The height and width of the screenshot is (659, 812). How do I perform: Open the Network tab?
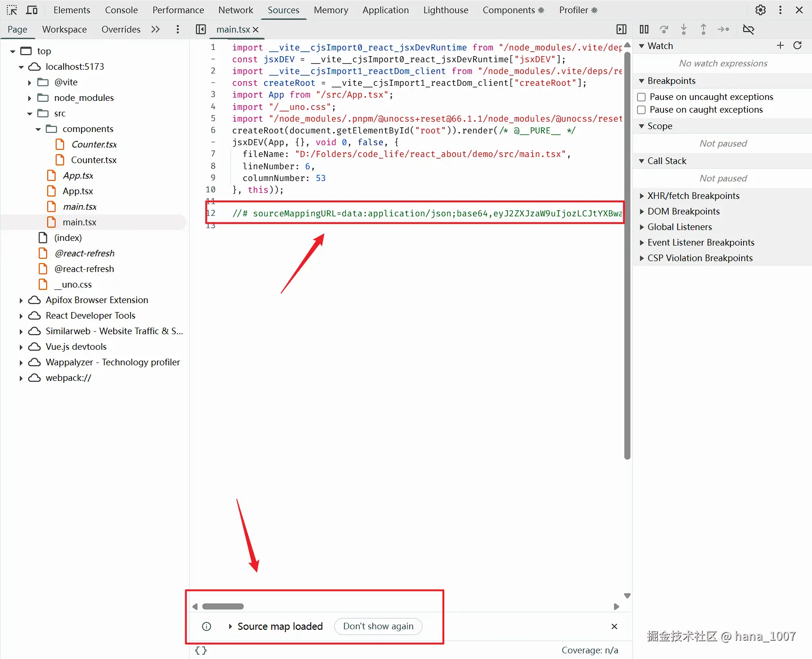pyautogui.click(x=235, y=10)
